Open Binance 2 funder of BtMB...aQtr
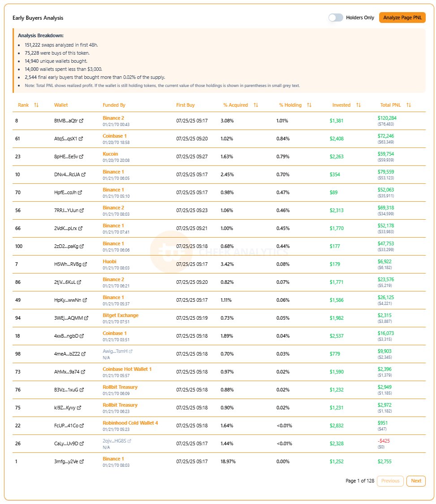Image resolution: width=436 pixels, height=504 pixels. (x=113, y=118)
